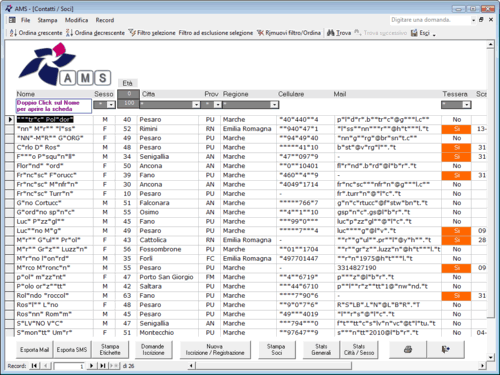500x375 pixels.
Task: Click the Digitare una domanda field
Action: (430, 20)
